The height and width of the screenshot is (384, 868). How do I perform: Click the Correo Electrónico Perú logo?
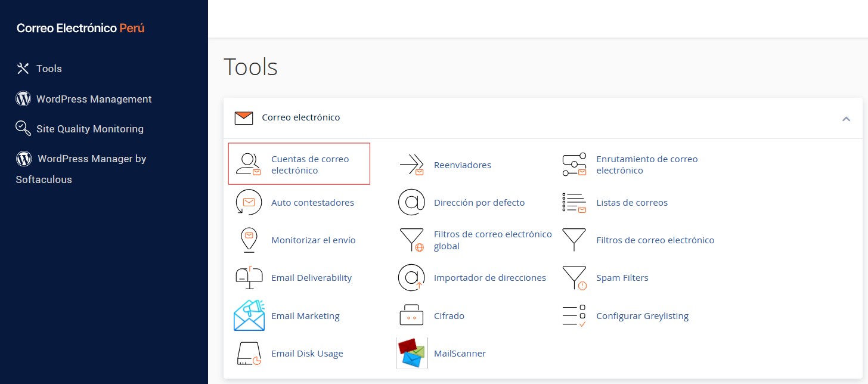click(x=80, y=28)
